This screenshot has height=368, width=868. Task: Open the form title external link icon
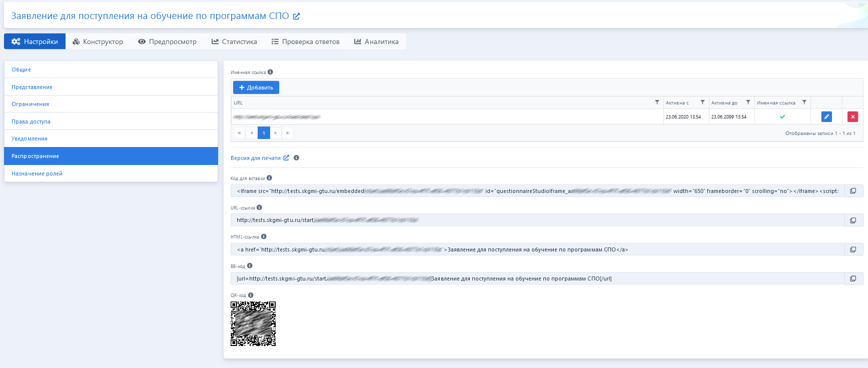(296, 16)
